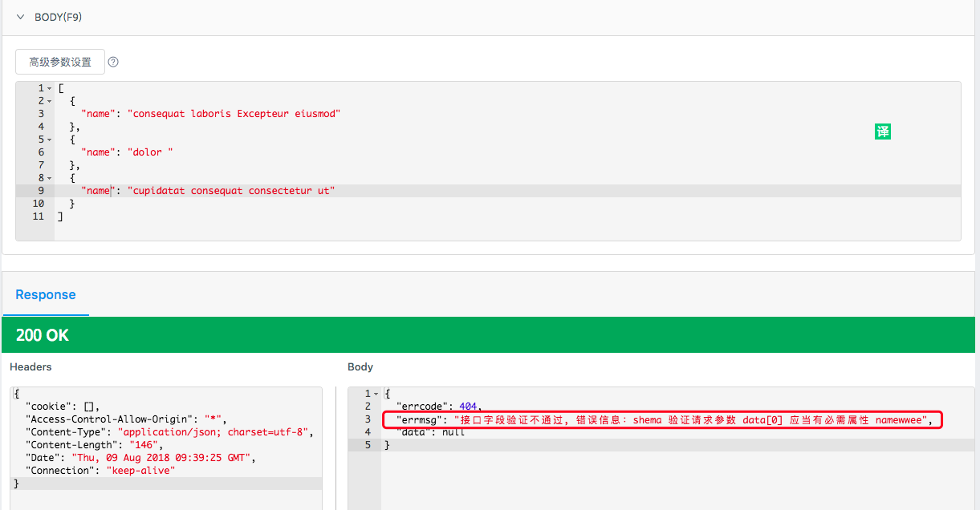Fold the second object at line 5

point(50,140)
